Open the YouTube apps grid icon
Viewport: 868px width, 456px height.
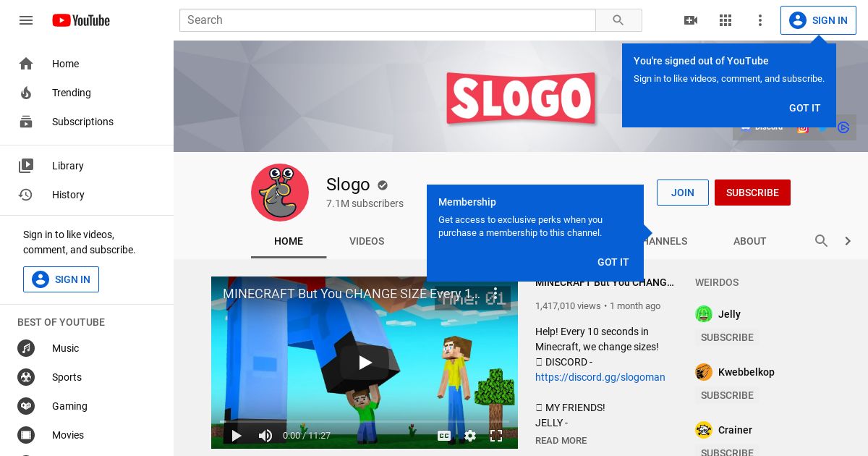point(726,20)
